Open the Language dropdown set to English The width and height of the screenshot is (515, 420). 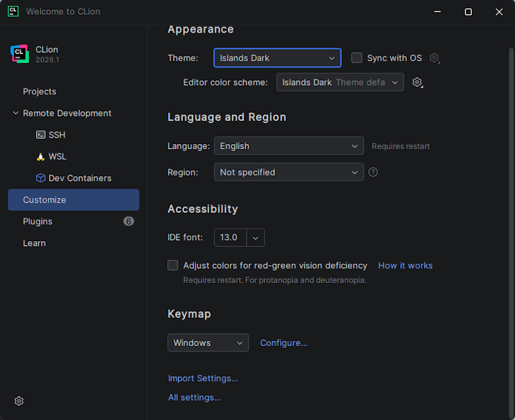pos(288,146)
